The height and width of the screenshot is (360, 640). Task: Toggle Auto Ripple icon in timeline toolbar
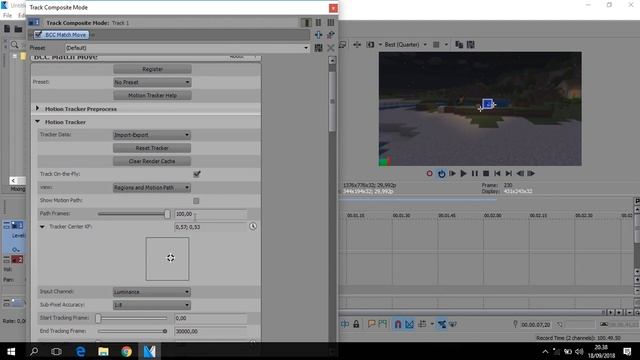click(x=422, y=324)
